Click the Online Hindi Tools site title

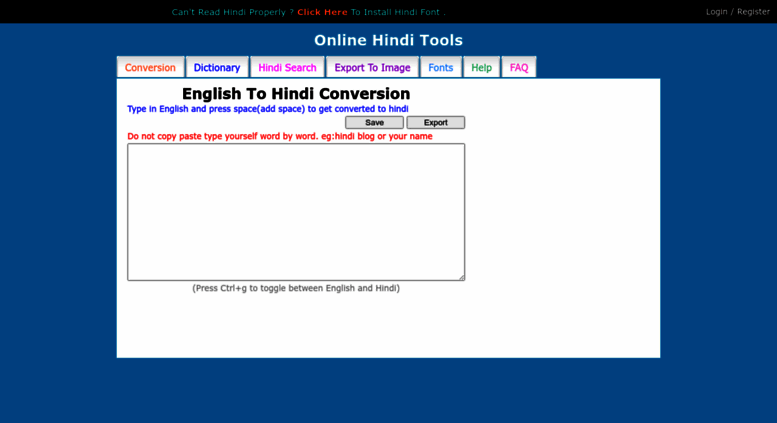point(388,40)
